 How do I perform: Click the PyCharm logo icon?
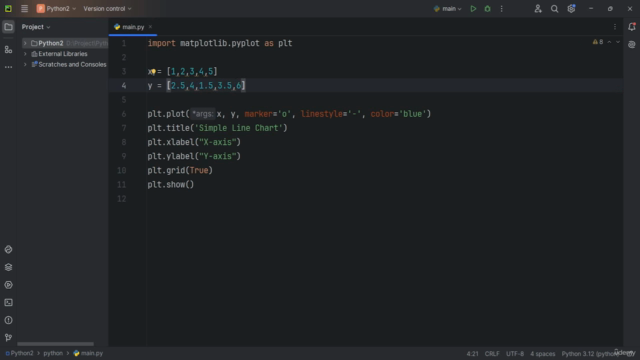coord(8,9)
